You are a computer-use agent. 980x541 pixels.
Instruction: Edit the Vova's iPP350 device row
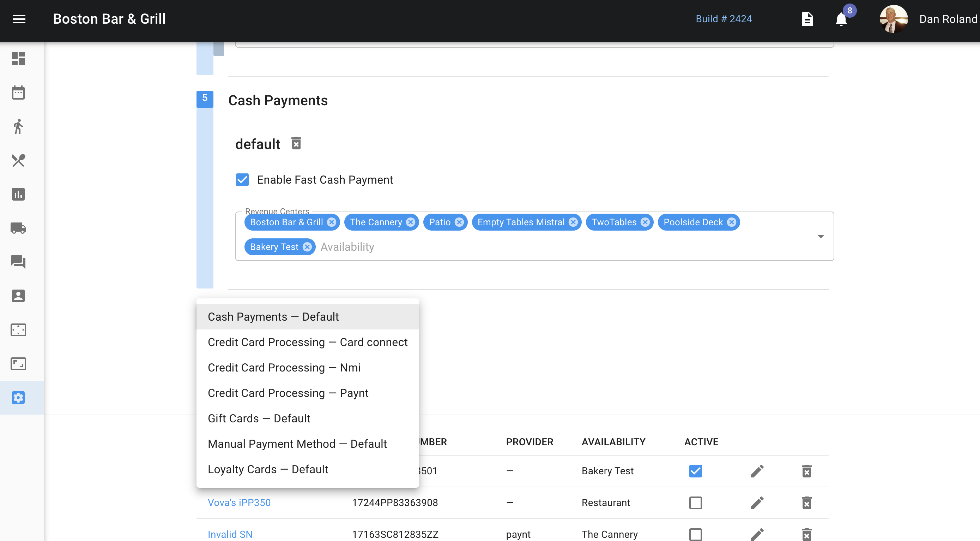point(757,503)
